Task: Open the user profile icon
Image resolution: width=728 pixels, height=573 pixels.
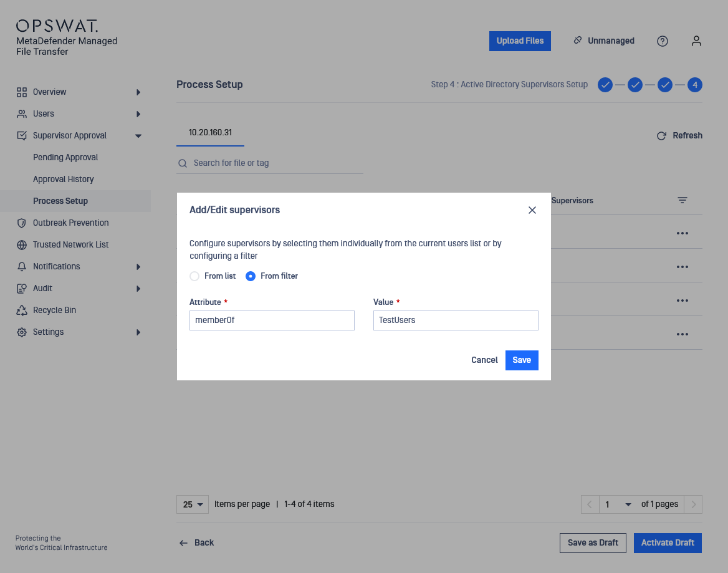Action: [x=696, y=41]
